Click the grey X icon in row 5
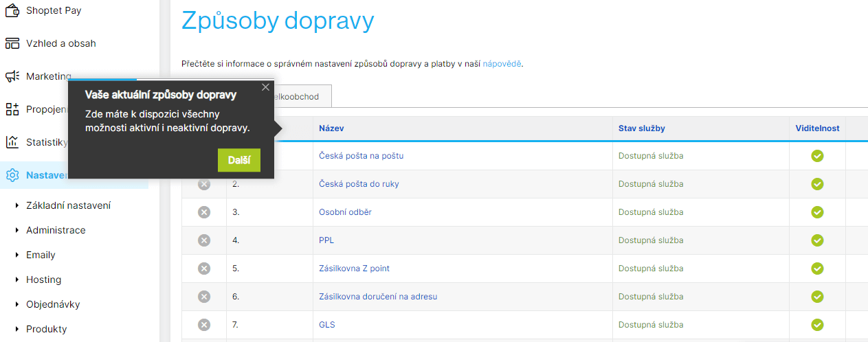The height and width of the screenshot is (342, 868). click(x=204, y=269)
